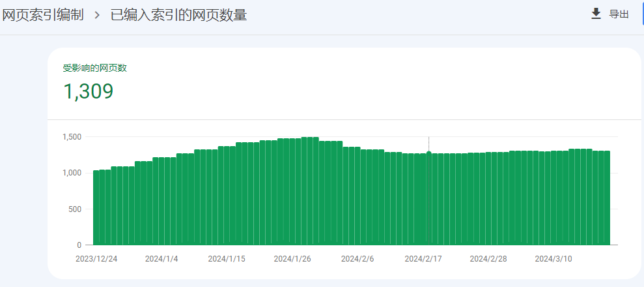Click the 2024/3/10 date label
Image resolution: width=644 pixels, height=287 pixels.
point(553,259)
